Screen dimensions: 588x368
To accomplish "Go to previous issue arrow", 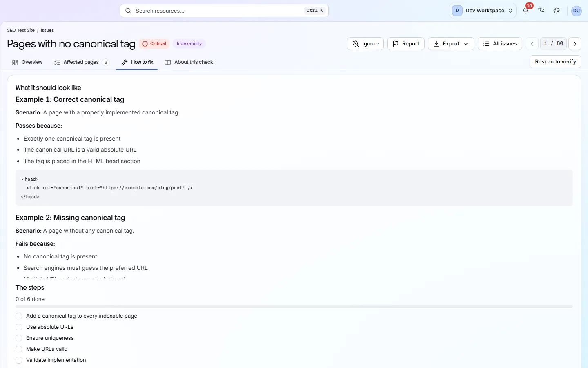I will click(x=532, y=44).
